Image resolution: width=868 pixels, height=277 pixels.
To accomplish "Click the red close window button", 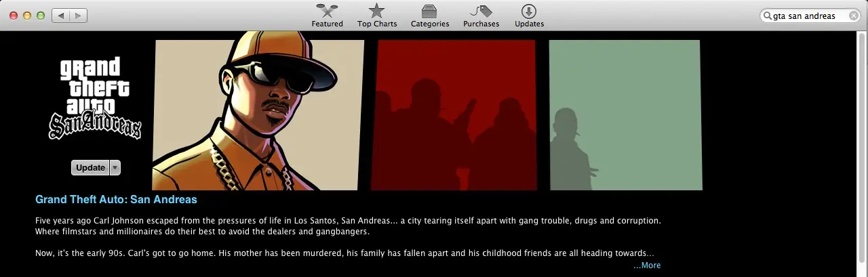I will pos(14,15).
